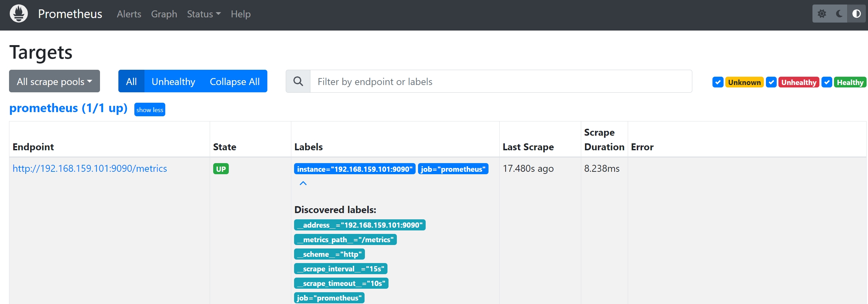
Task: Click the 8.238ms scrape duration value
Action: coord(602,169)
